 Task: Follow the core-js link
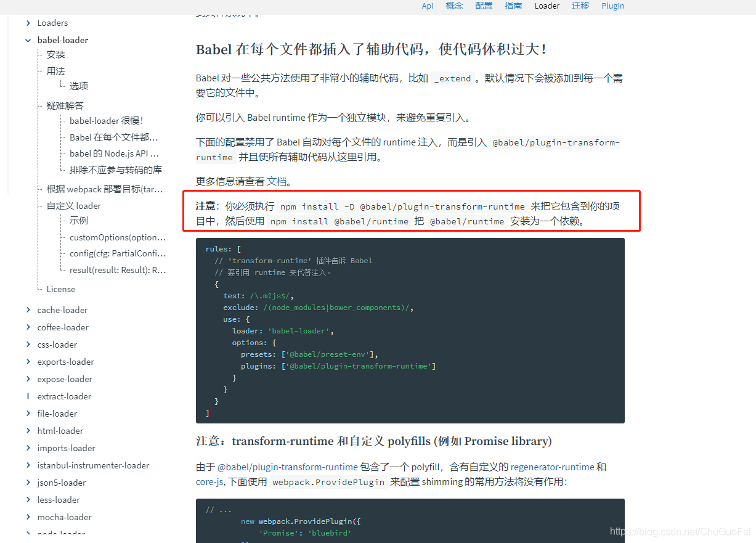tap(209, 482)
